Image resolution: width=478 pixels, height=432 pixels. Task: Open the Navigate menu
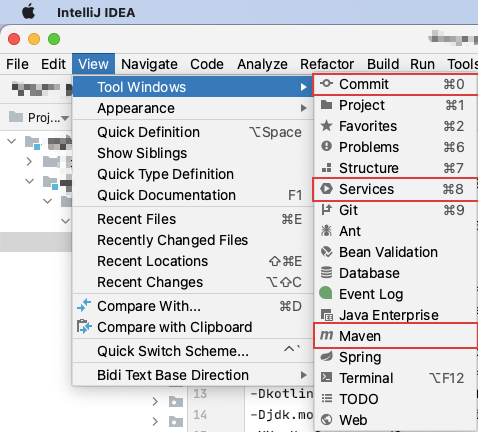[x=149, y=64]
